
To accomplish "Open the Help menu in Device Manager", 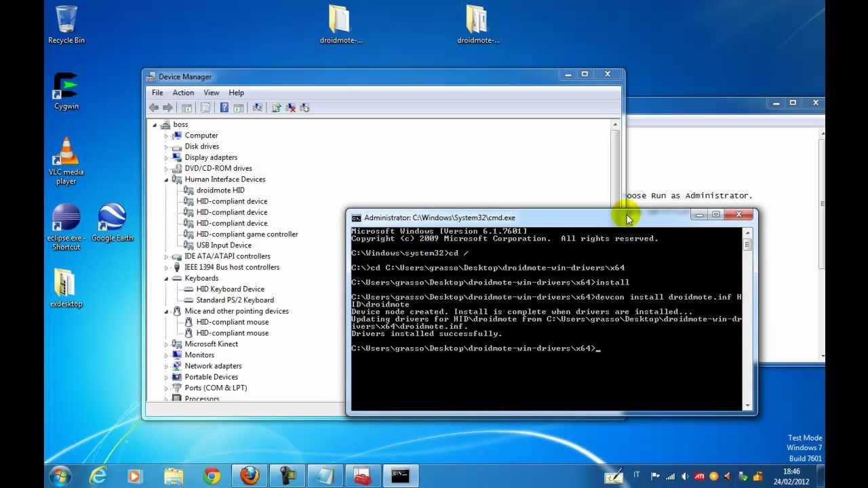I will (x=236, y=93).
